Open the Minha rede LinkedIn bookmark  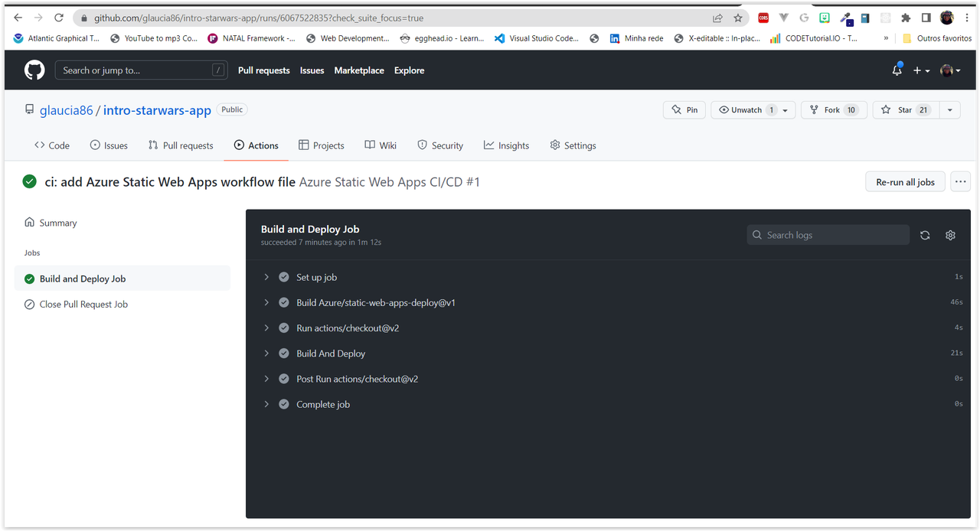pyautogui.click(x=637, y=38)
